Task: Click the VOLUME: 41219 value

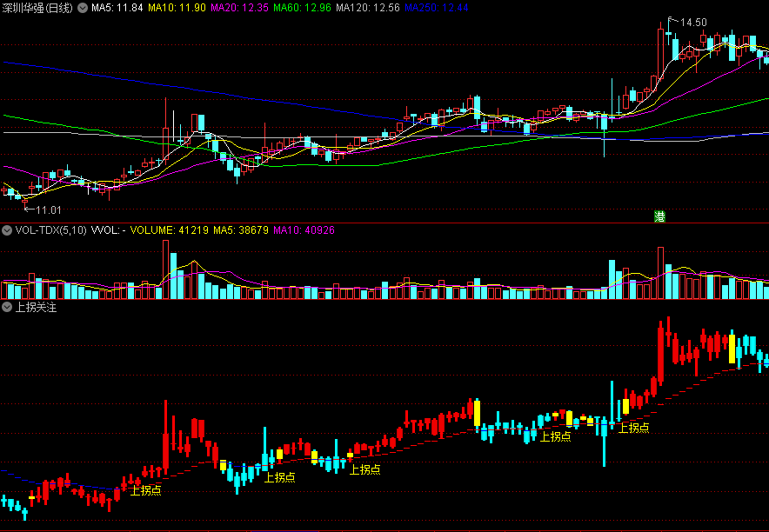Action: coord(170,230)
